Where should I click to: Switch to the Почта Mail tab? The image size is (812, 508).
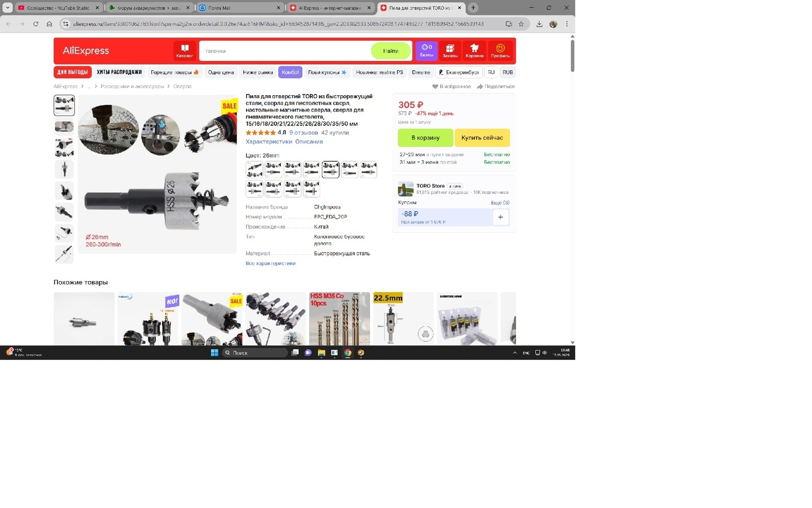coord(240,8)
